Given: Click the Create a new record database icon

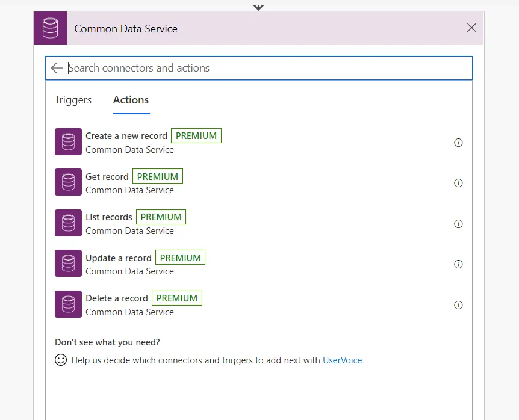Looking at the screenshot, I should 68,142.
